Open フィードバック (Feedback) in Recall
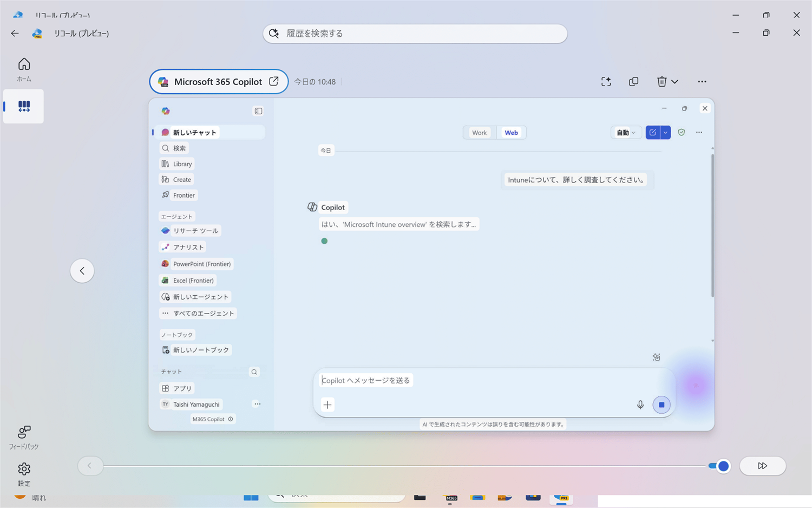This screenshot has height=508, width=812. (24, 437)
